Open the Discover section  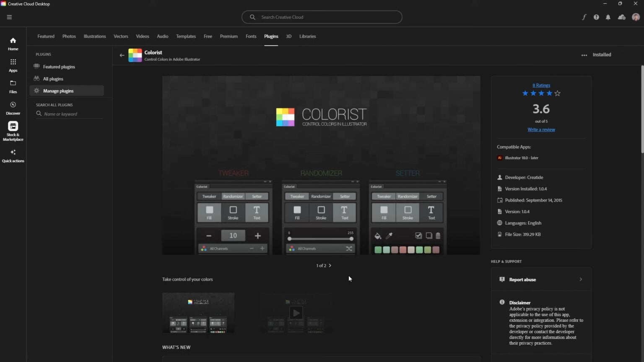tap(13, 108)
